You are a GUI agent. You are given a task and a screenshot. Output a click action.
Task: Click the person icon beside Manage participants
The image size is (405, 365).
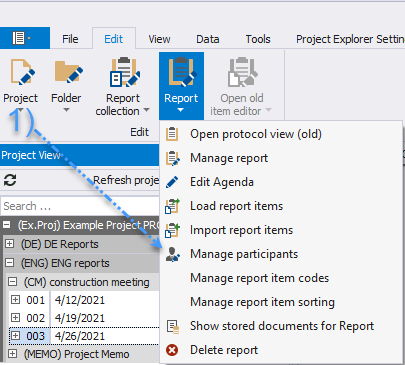tap(173, 254)
